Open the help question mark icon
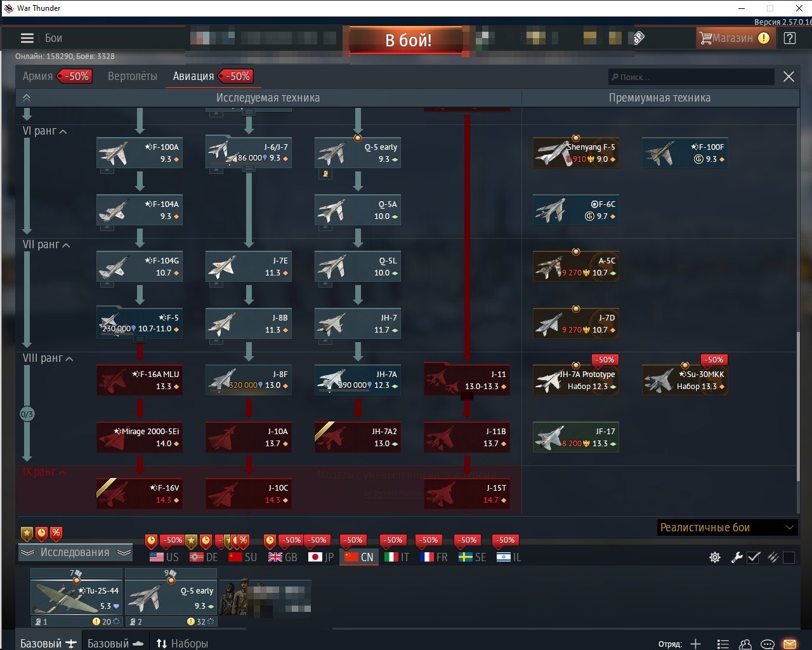Screen dimensions: 812x650 click(x=789, y=38)
